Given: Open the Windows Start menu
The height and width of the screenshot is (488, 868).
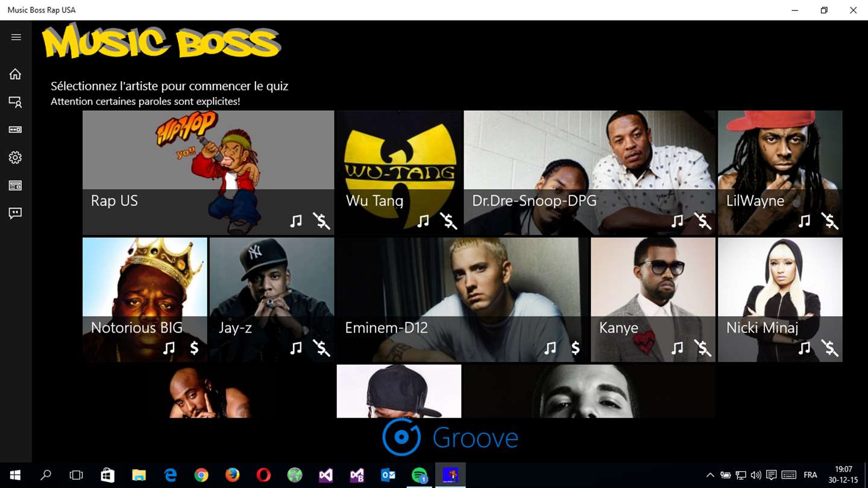Looking at the screenshot, I should point(14,475).
